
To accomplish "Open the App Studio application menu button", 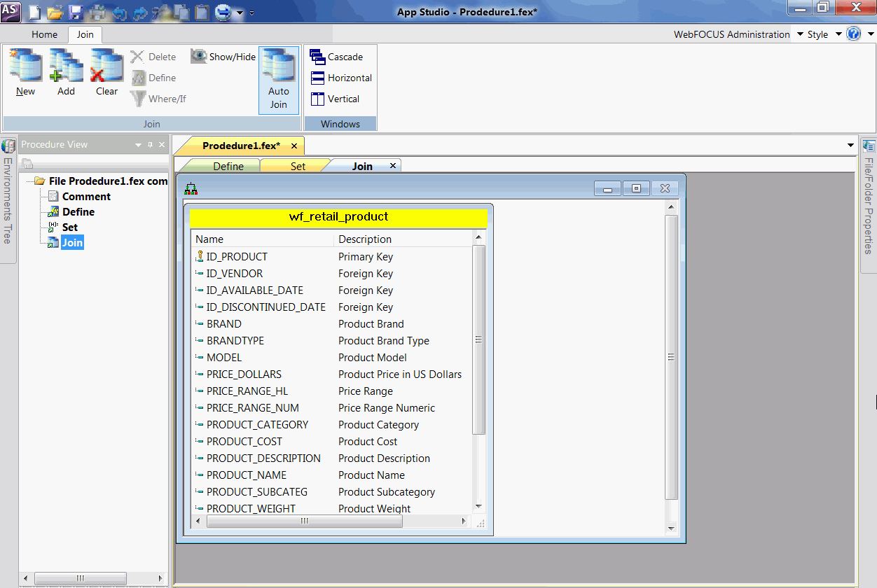I will pos(11,10).
